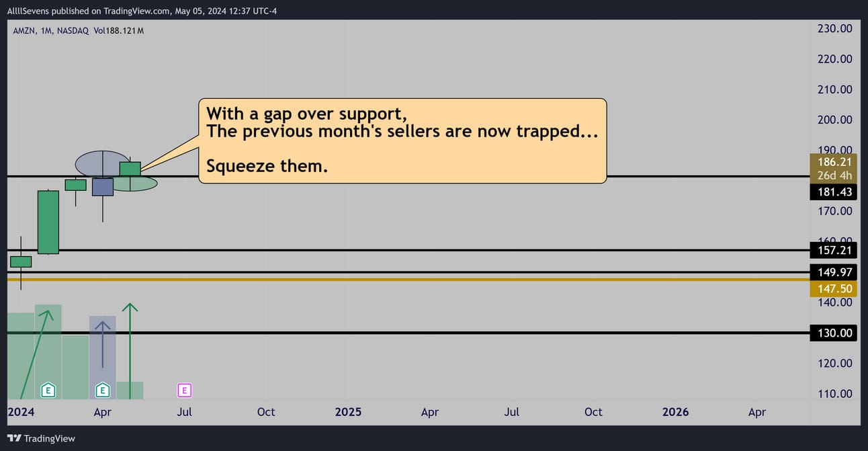Select the 186.21 current price label
This screenshot has width=868, height=451.
point(834,162)
